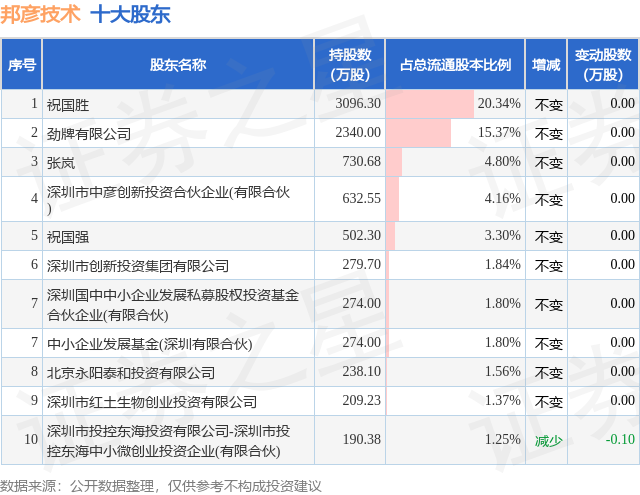Click the 1.37% ratio value
Screen dimensions: 640x495
click(502, 400)
